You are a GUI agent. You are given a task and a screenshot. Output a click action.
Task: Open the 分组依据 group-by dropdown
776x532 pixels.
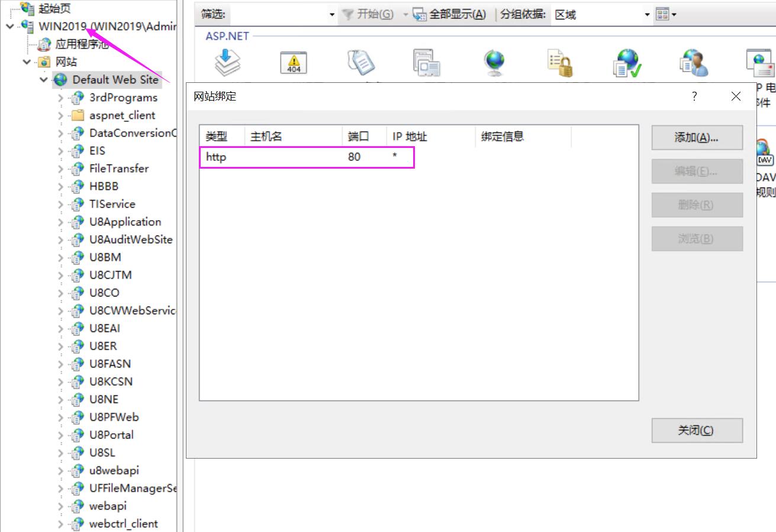click(x=647, y=15)
